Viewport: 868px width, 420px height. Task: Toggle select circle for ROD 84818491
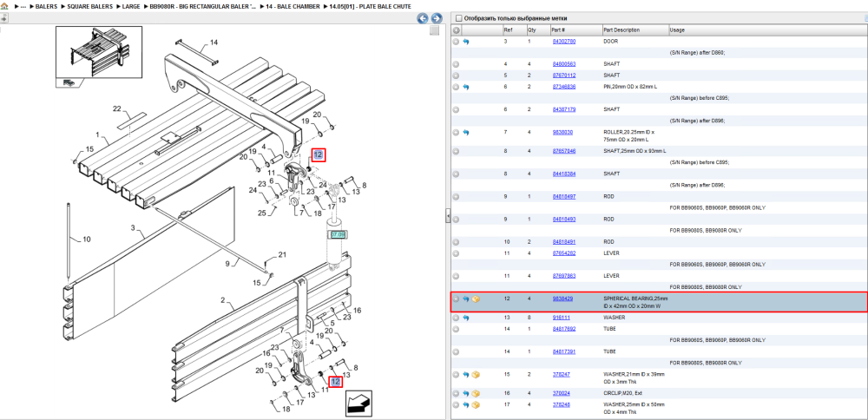[x=457, y=242]
